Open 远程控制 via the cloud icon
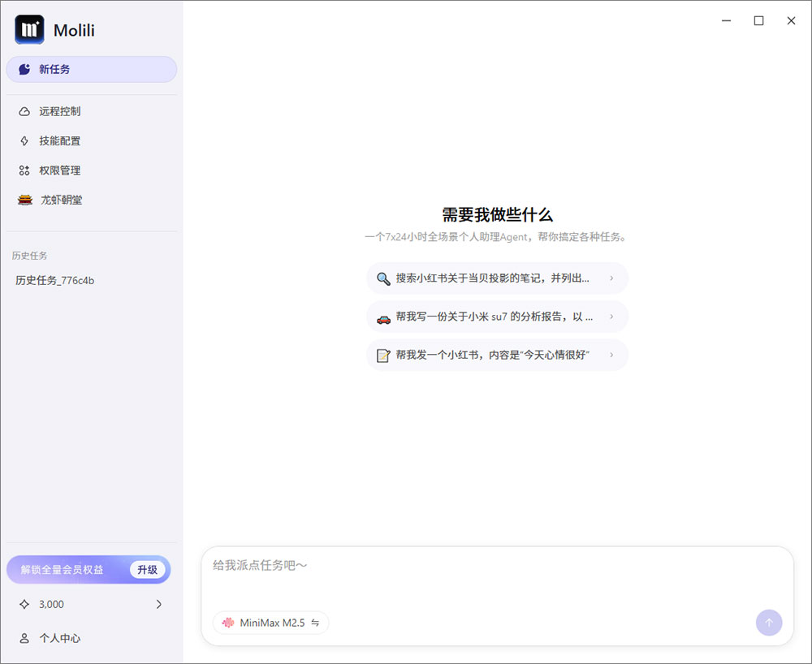 point(25,111)
